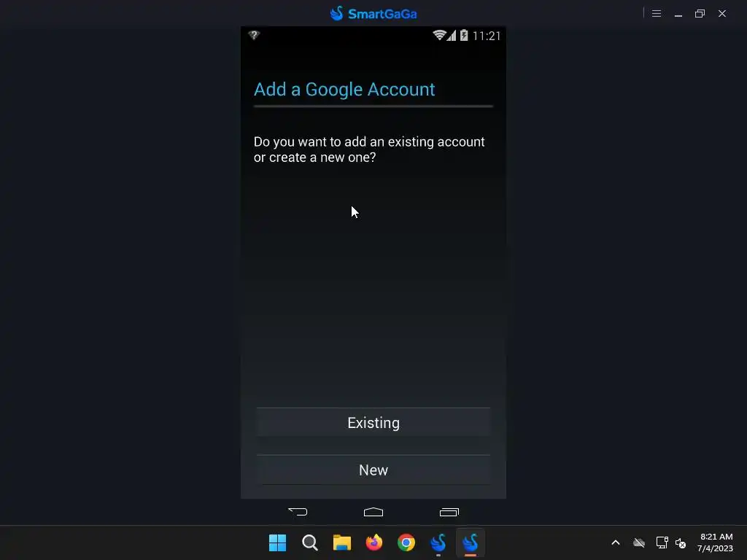
Task: Click the muted volume tray icon
Action: (x=681, y=542)
